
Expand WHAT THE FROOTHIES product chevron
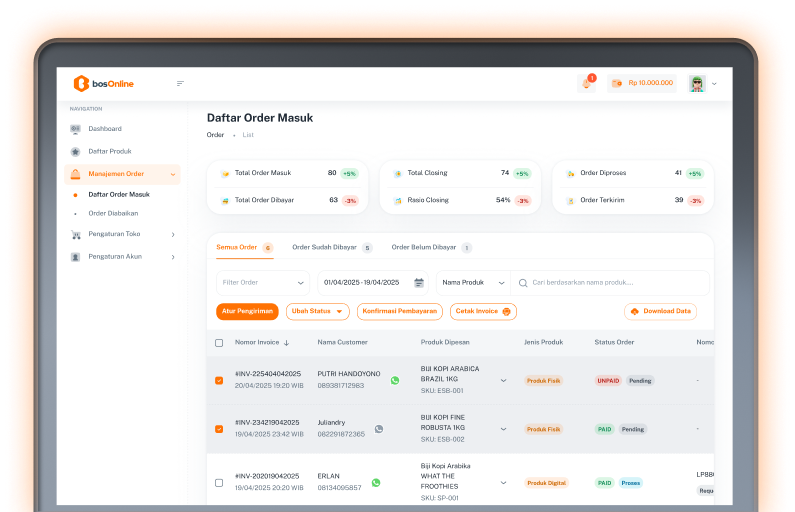point(503,483)
